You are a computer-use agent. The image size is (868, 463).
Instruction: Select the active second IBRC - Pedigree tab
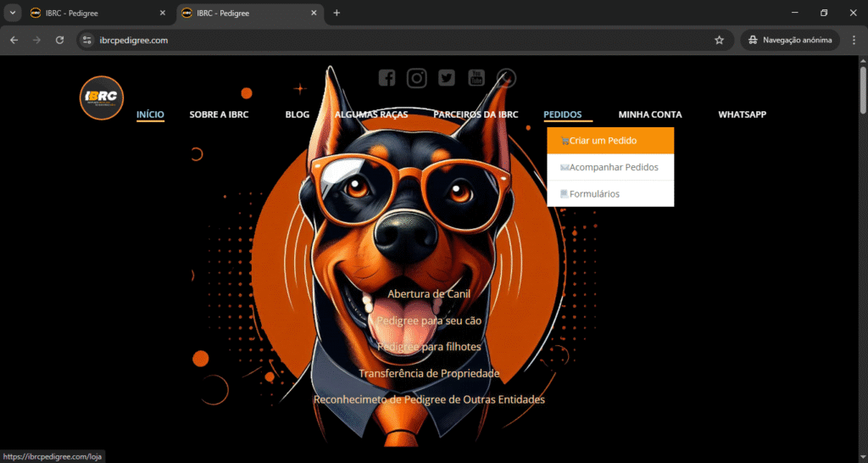[x=250, y=13]
